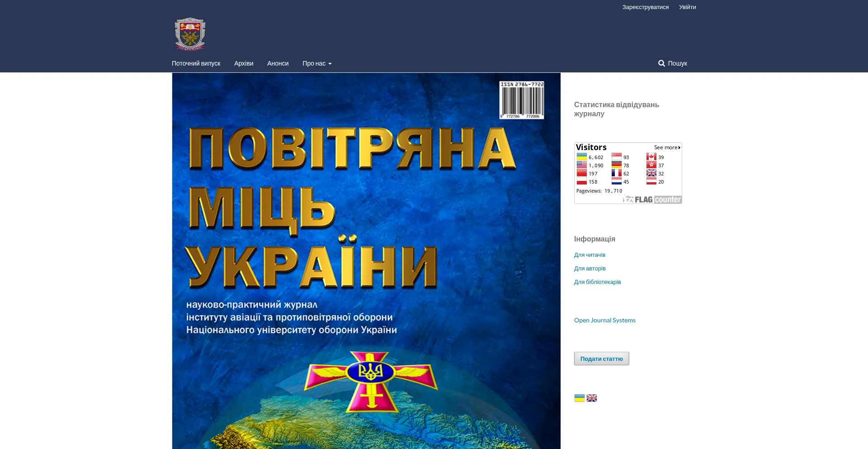The width and height of the screenshot is (868, 449).
Task: Expand the "Про нас" dropdown menu
Action: click(316, 63)
